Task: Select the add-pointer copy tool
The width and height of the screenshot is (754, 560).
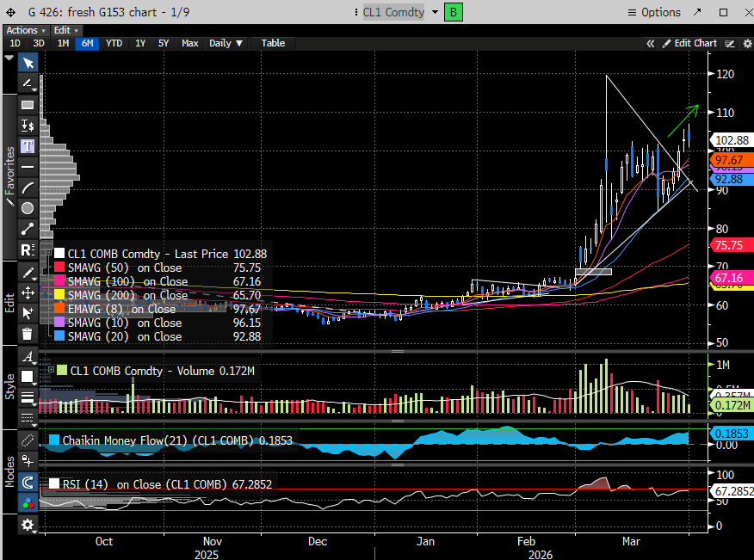Action: pyautogui.click(x=28, y=313)
